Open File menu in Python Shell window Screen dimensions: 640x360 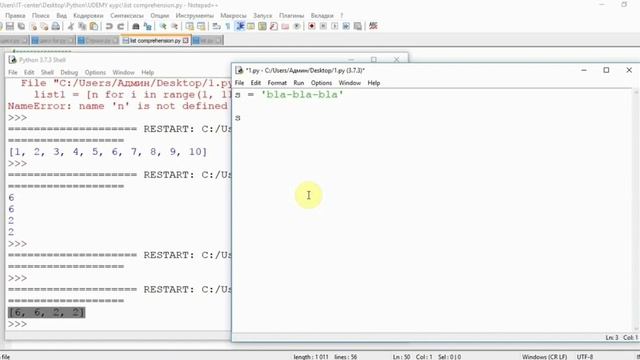pyautogui.click(x=13, y=72)
